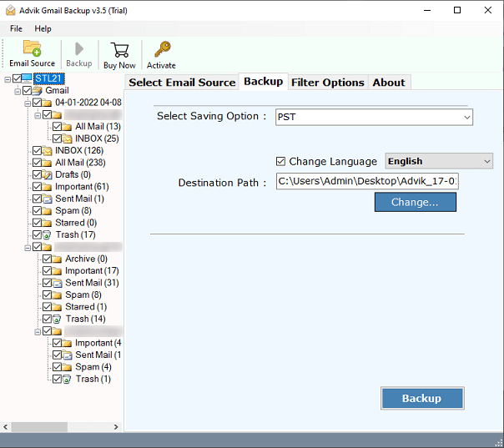
Task: Click the INBOX (126) folder icon
Action: pos(47,151)
